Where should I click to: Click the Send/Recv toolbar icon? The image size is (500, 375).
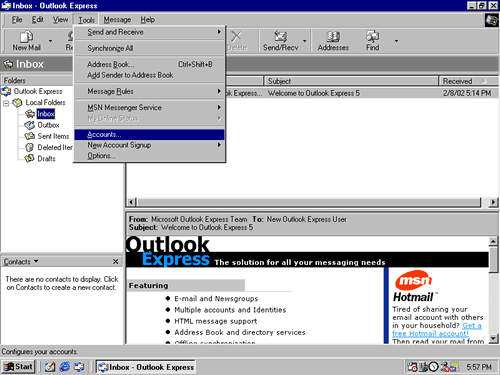280,41
